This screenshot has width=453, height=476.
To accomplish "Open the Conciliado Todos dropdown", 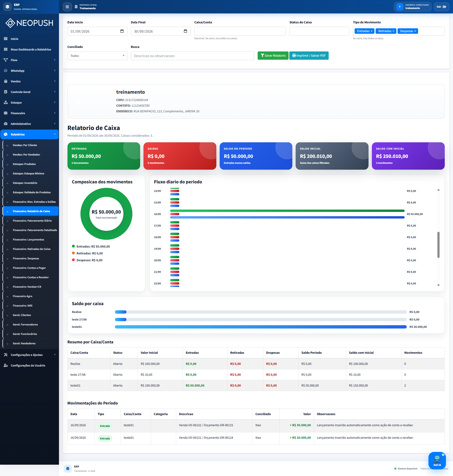I will 97,56.
